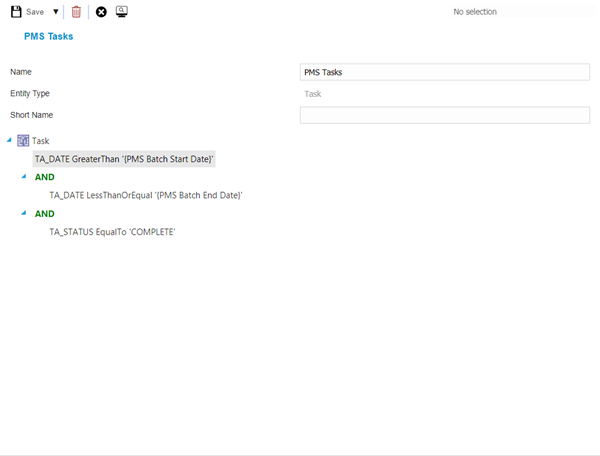The height and width of the screenshot is (456, 600).
Task: Open the Save dropdown arrow
Action: 55,12
